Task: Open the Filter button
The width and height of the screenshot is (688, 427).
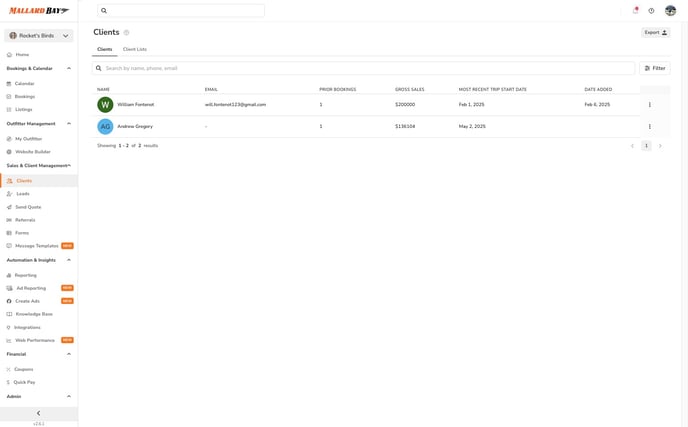Action: 655,68
